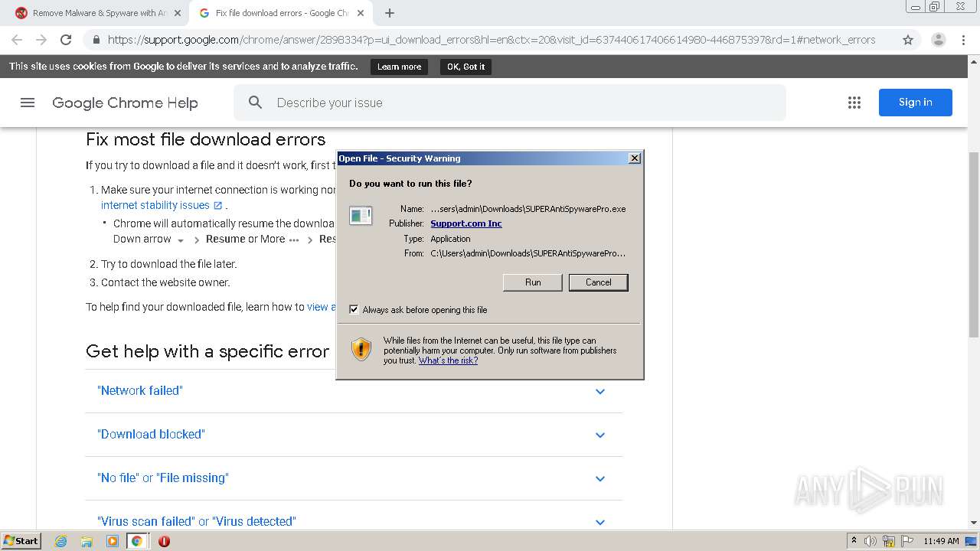Image resolution: width=980 pixels, height=551 pixels.
Task: Open Windows Explorer from taskbar
Action: click(87, 541)
